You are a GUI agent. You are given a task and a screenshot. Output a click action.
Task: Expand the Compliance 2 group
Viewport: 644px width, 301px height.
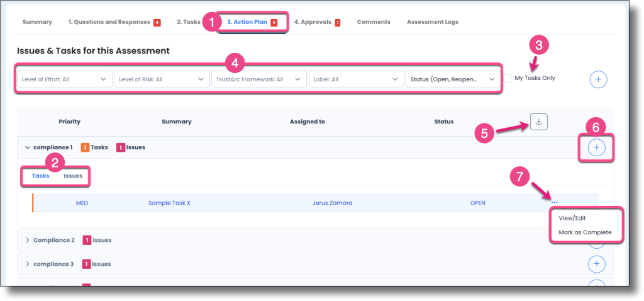coord(28,240)
